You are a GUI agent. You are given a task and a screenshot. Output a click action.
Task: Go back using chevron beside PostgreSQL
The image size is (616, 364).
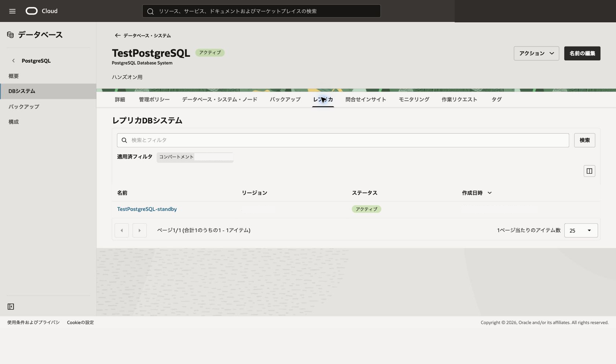tap(14, 61)
